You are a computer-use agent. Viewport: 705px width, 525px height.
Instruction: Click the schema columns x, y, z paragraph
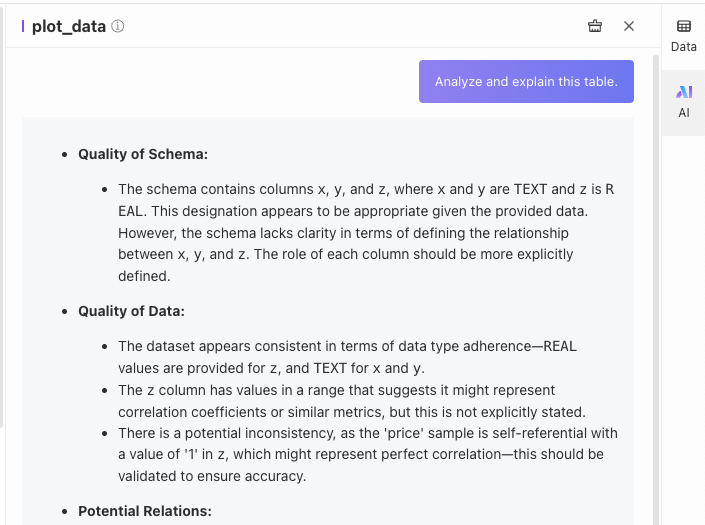pyautogui.click(x=365, y=232)
